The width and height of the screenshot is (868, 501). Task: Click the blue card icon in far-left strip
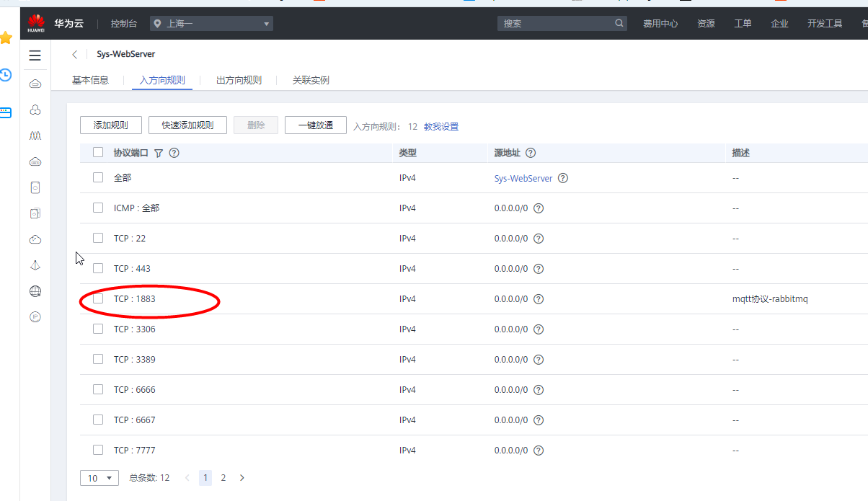coord(6,113)
